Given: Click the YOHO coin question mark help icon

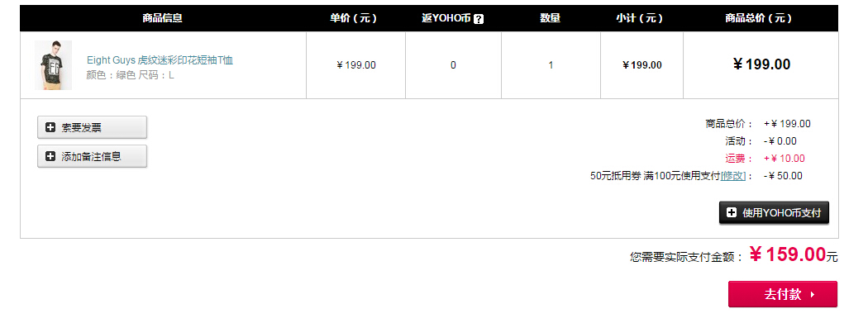Looking at the screenshot, I should click(x=479, y=19).
